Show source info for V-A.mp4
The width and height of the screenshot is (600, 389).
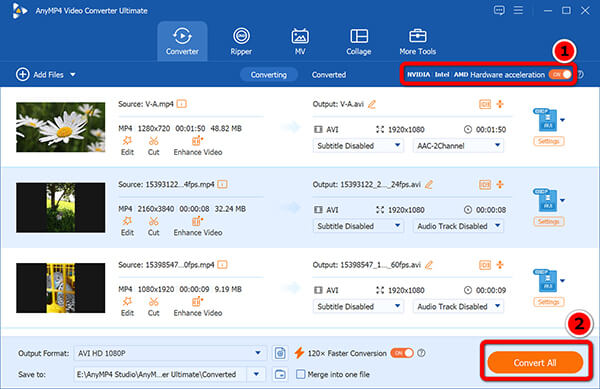pos(182,104)
